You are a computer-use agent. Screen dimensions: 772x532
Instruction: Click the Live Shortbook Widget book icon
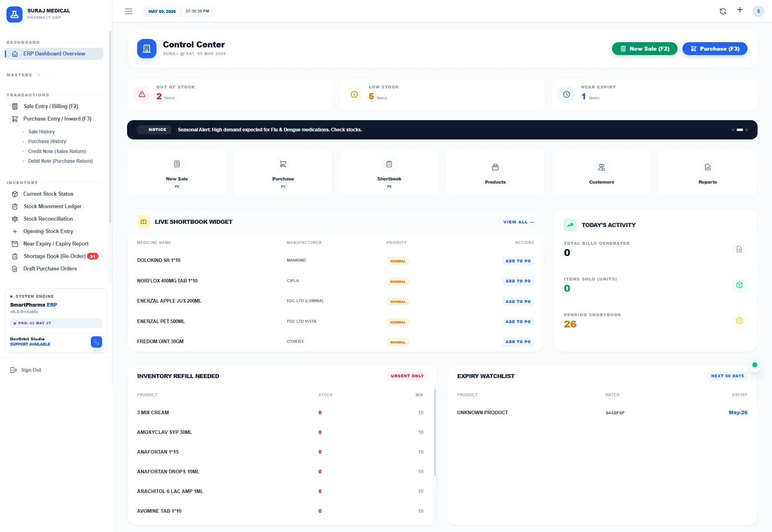point(144,222)
